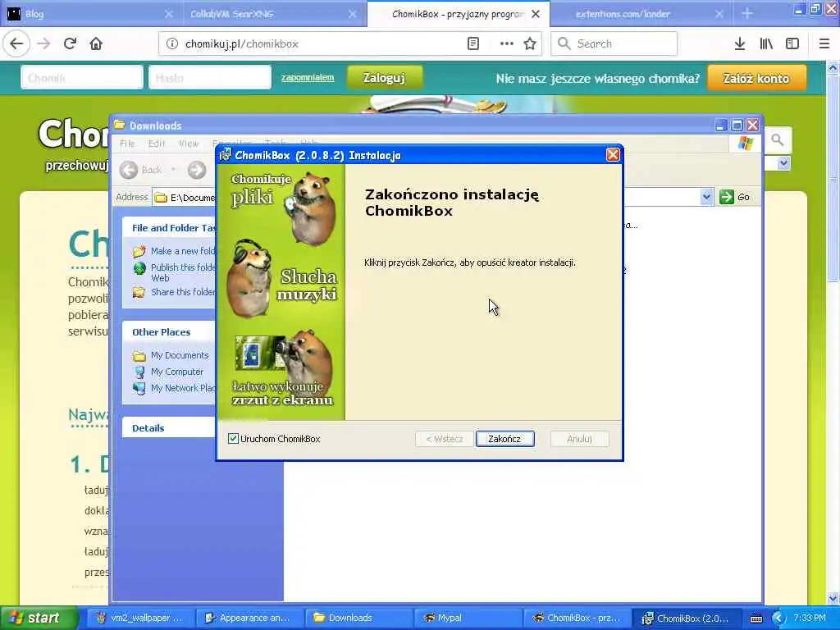Go back with Firefox back arrow
The width and height of the screenshot is (840, 630).
(16, 43)
